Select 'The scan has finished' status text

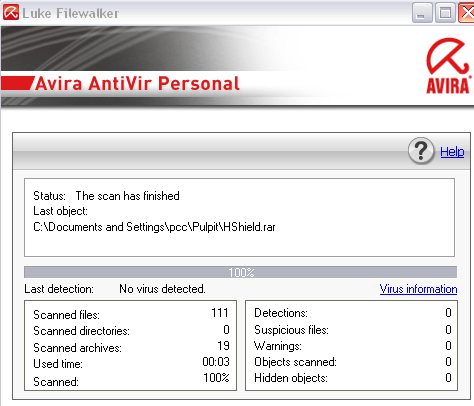pos(127,196)
